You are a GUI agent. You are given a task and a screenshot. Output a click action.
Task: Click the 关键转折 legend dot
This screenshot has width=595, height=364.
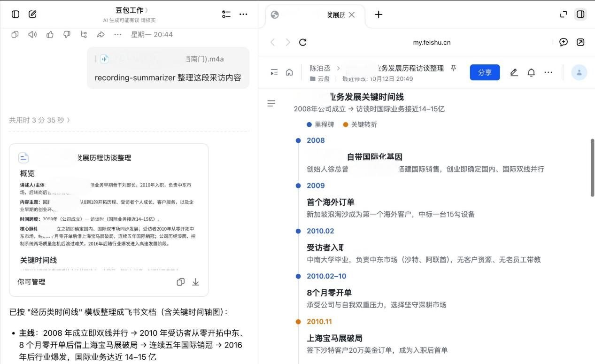coord(346,124)
